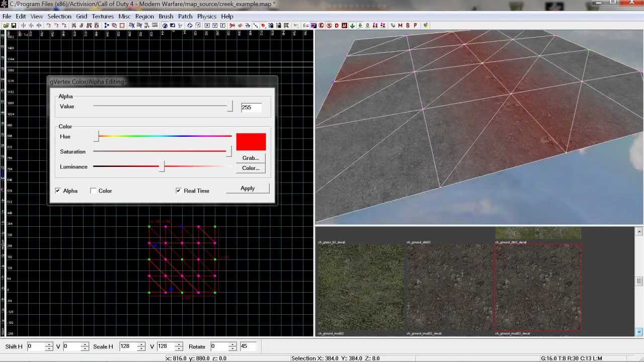Viewport: 644px width, 362px height.
Task: Click the yellow-green icon at toolbar end
Action: point(426,26)
